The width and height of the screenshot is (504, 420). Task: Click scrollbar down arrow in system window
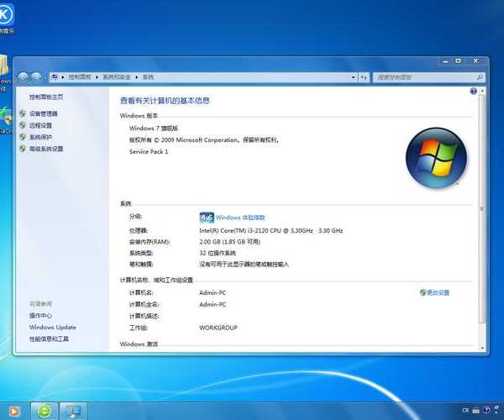pos(482,348)
